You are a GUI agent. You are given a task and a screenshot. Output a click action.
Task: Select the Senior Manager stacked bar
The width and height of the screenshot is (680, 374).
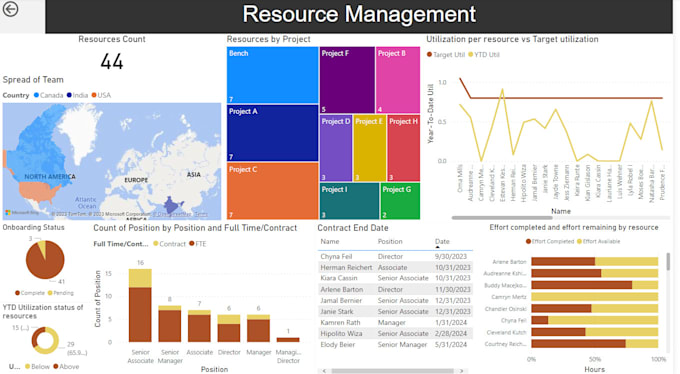tap(170, 324)
